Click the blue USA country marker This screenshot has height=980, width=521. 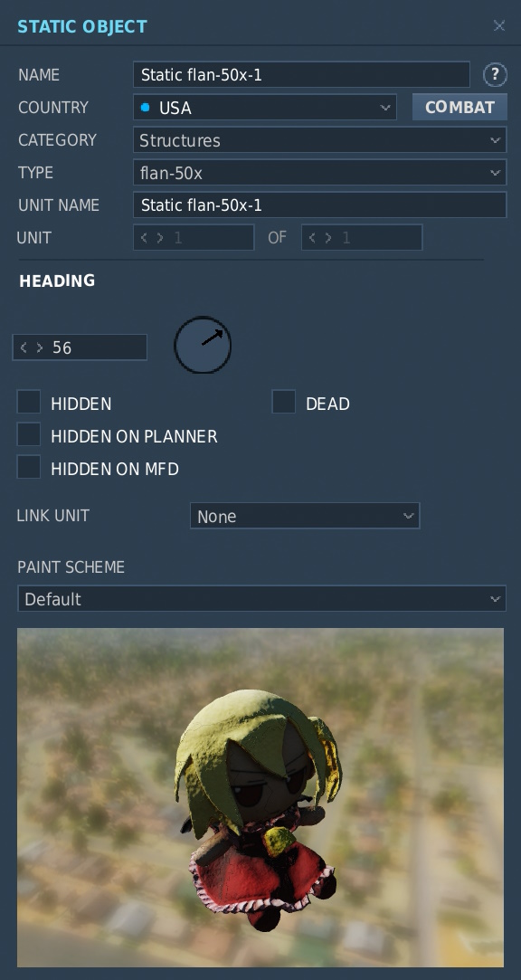pyautogui.click(x=146, y=108)
